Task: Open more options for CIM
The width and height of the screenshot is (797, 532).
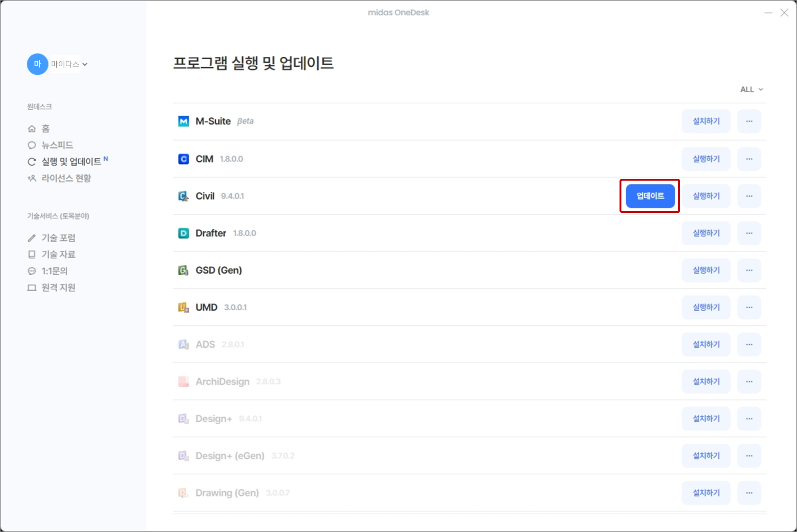Action: pyautogui.click(x=749, y=159)
